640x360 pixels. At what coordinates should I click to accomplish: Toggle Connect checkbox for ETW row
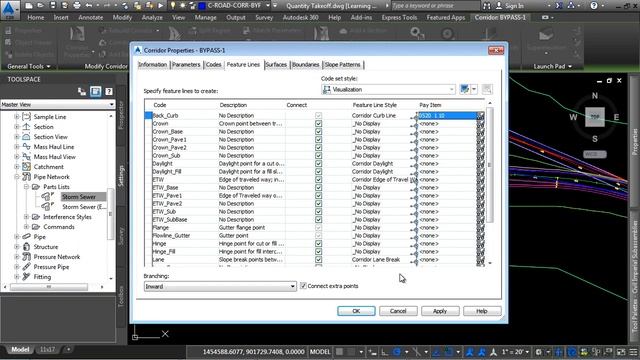click(318, 180)
